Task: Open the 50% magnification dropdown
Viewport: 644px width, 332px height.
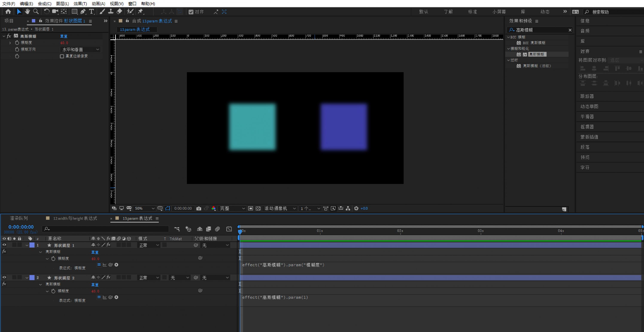Action: pos(145,209)
